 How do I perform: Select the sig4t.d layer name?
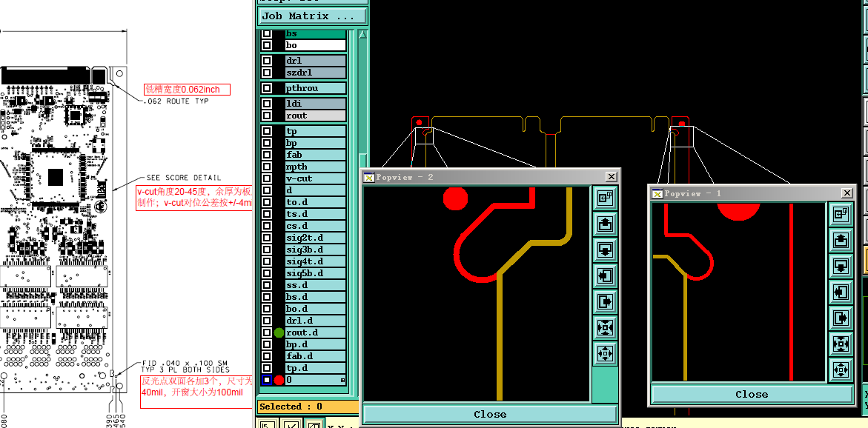(316, 261)
